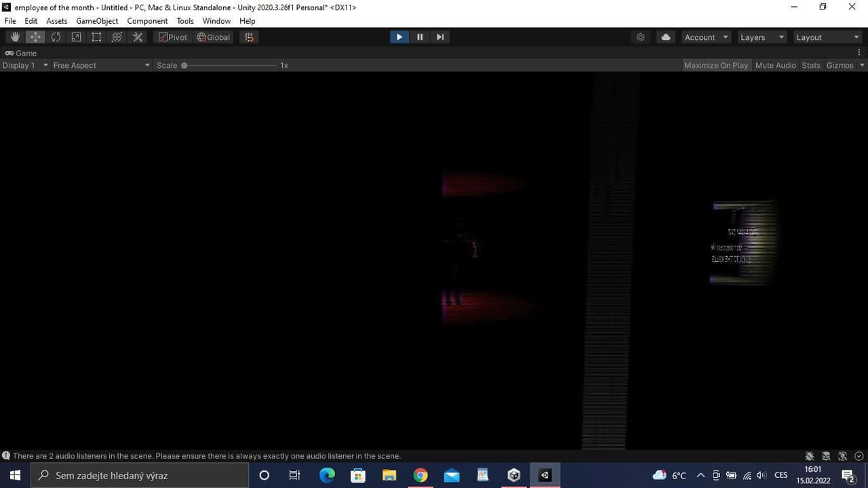Open the GameObject menu
Image resolution: width=868 pixels, height=488 pixels.
tap(97, 21)
